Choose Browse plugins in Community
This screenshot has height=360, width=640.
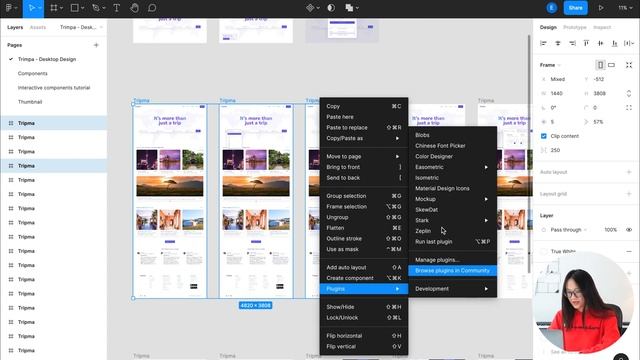point(452,271)
